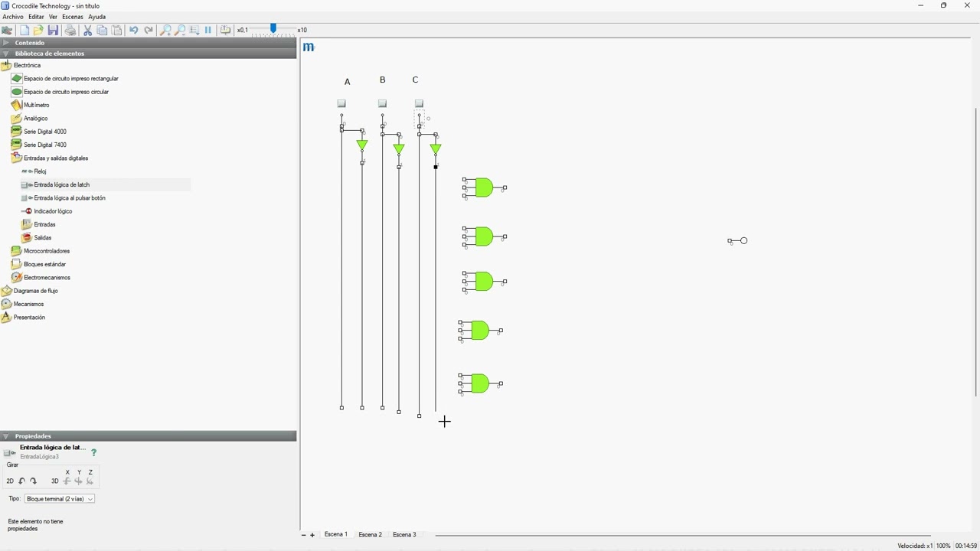Viewport: 980px width, 551px height.
Task: Click the crocodile icon in the toolbar
Action: (7, 30)
